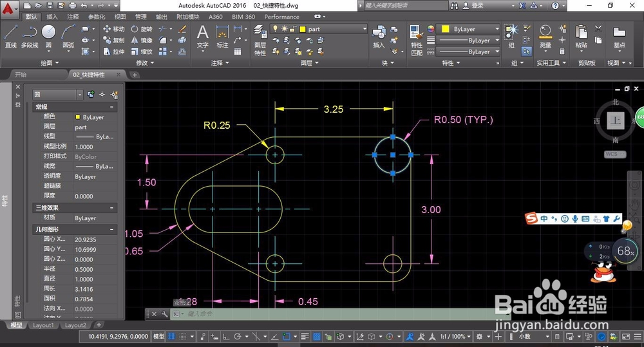Image resolution: width=644 pixels, height=347 pixels.
Task: Insert a Table from annotation panel
Action: [x=238, y=52]
